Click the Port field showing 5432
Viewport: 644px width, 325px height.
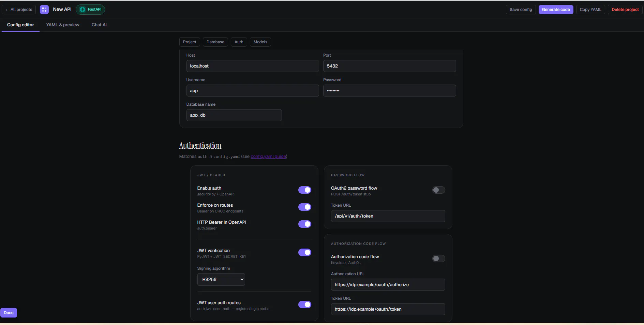(x=389, y=66)
